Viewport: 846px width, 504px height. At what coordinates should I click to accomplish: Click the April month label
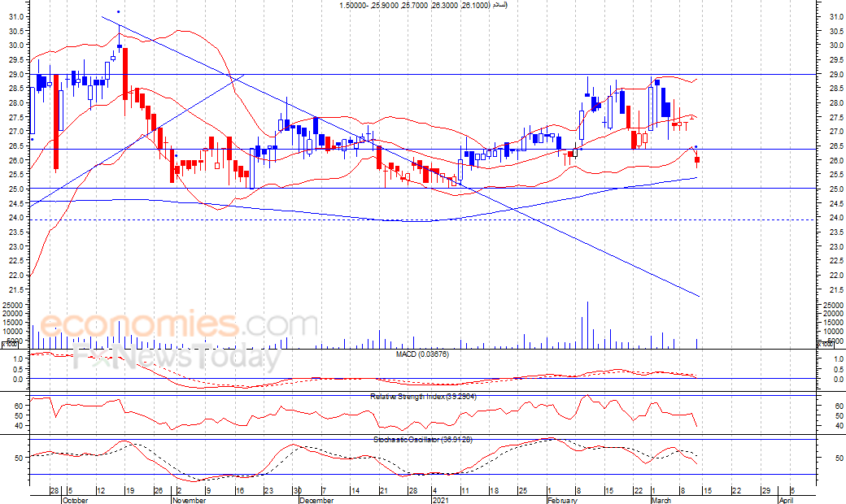[x=786, y=500]
